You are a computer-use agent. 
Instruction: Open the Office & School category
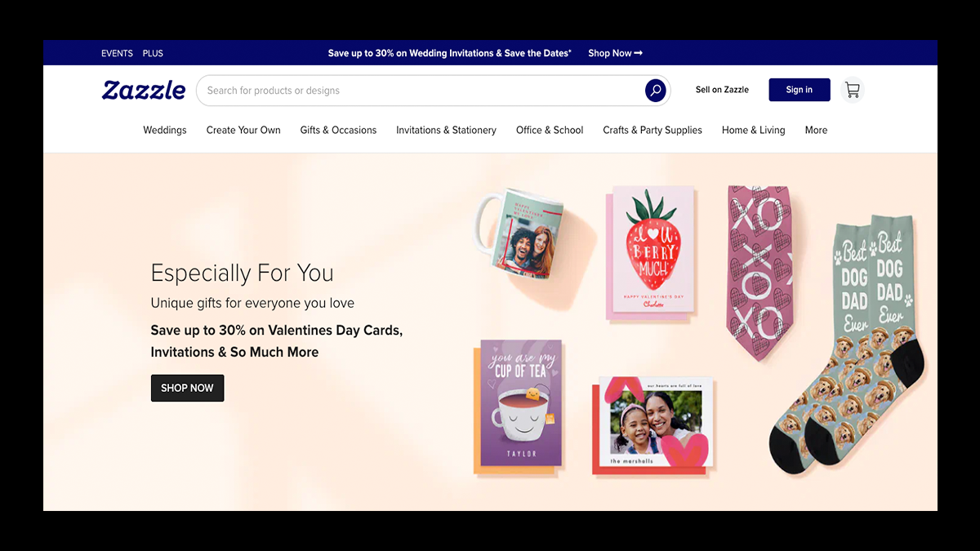550,130
